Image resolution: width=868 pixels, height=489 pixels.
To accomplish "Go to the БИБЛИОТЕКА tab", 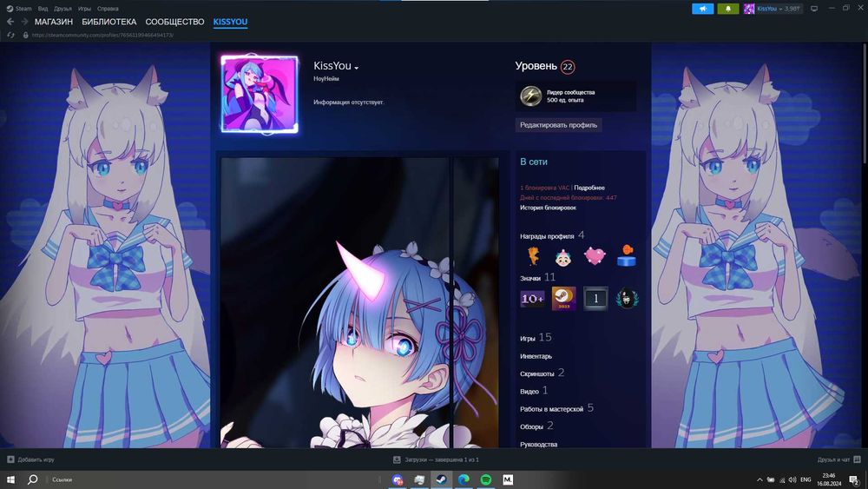I will (x=109, y=22).
